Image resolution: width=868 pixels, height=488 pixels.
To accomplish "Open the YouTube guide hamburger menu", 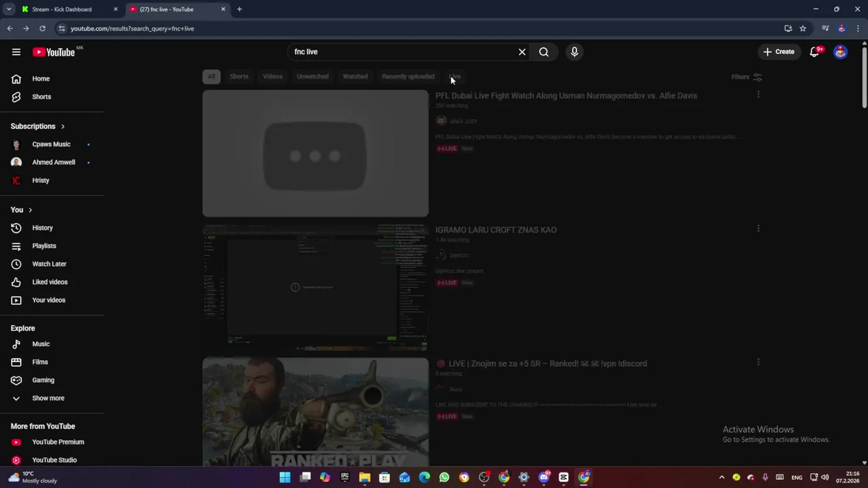I will click(16, 52).
